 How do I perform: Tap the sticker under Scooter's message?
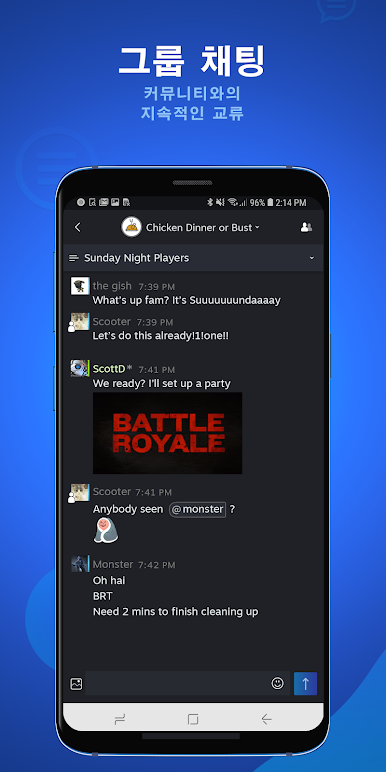106,531
